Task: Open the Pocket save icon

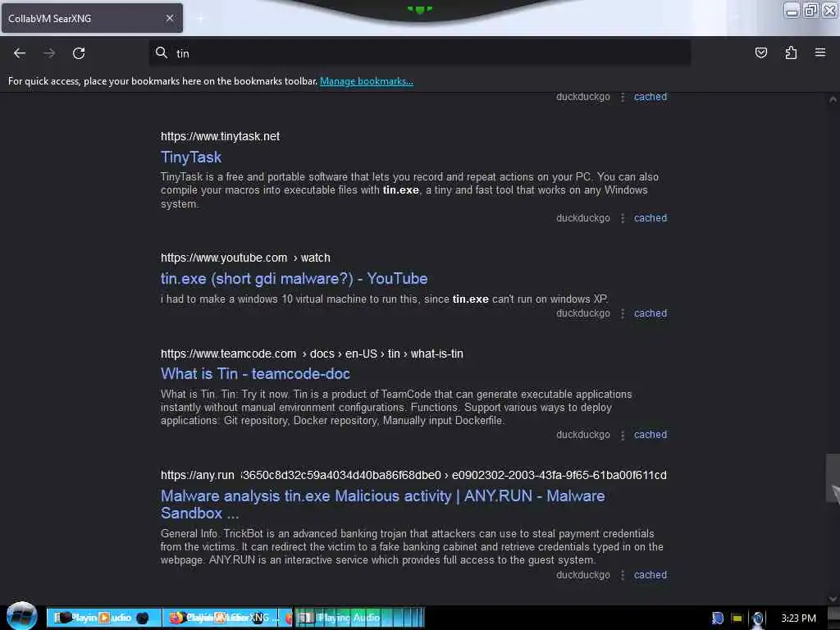Action: click(760, 52)
